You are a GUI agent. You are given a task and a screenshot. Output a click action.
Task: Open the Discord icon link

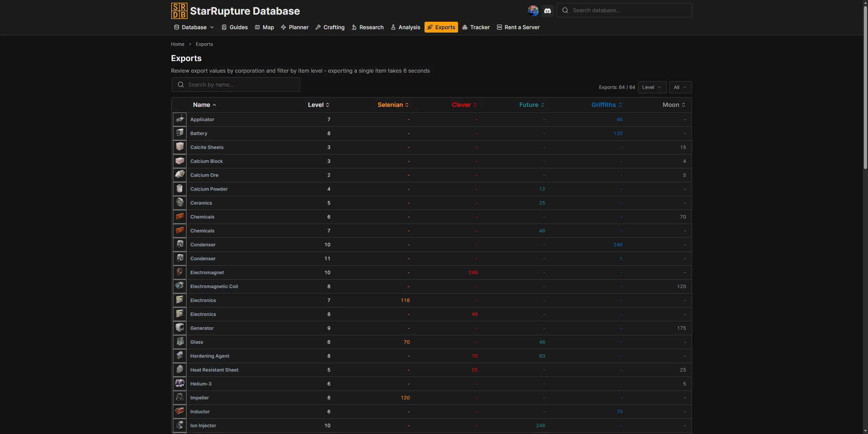pos(547,11)
